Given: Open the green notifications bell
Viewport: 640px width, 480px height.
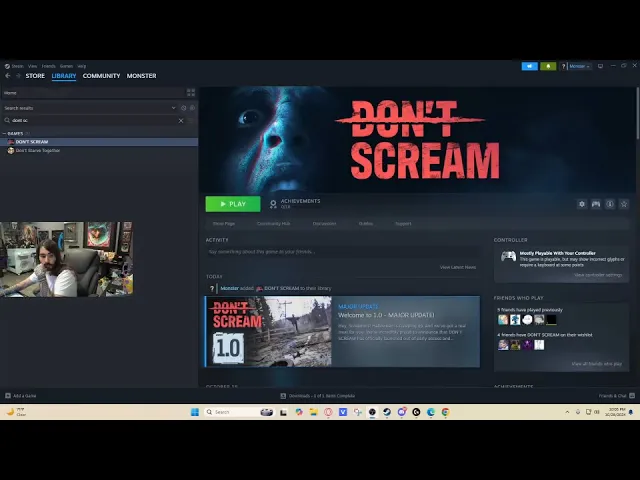Looking at the screenshot, I should (548, 66).
